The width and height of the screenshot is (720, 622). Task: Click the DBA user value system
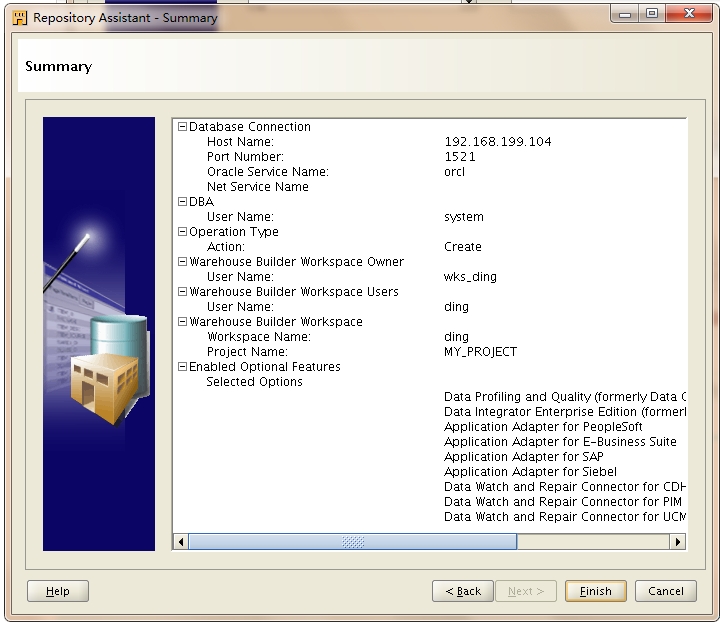[x=464, y=217]
